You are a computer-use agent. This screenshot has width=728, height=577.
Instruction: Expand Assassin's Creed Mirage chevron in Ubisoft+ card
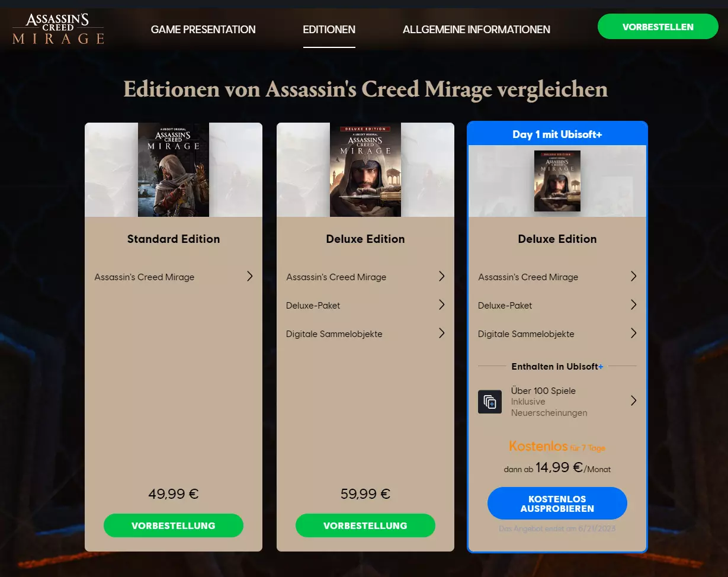[634, 276]
